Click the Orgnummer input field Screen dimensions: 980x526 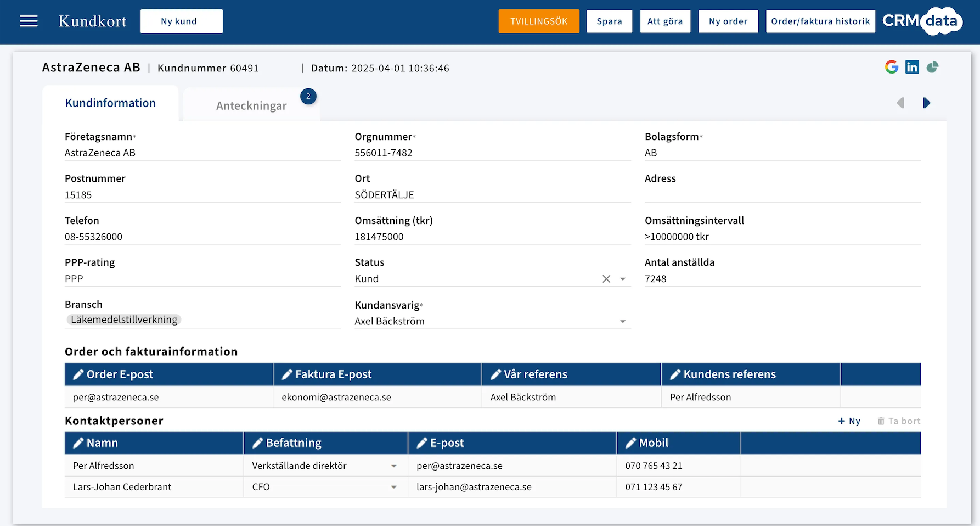[x=493, y=153]
